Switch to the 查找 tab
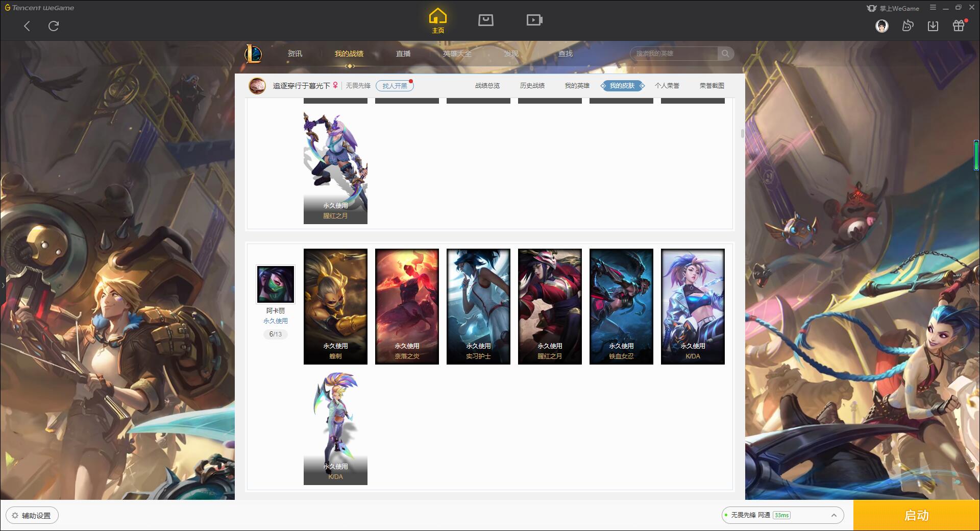This screenshot has height=531, width=980. pos(566,54)
